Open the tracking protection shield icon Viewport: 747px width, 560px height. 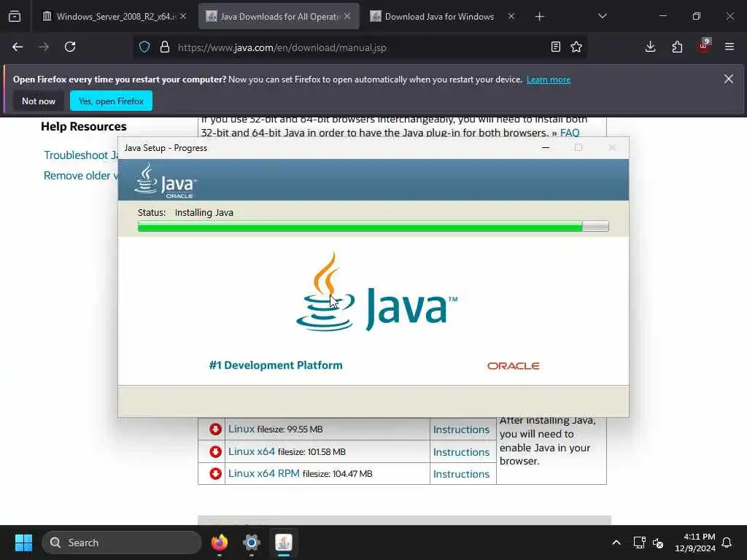[144, 47]
